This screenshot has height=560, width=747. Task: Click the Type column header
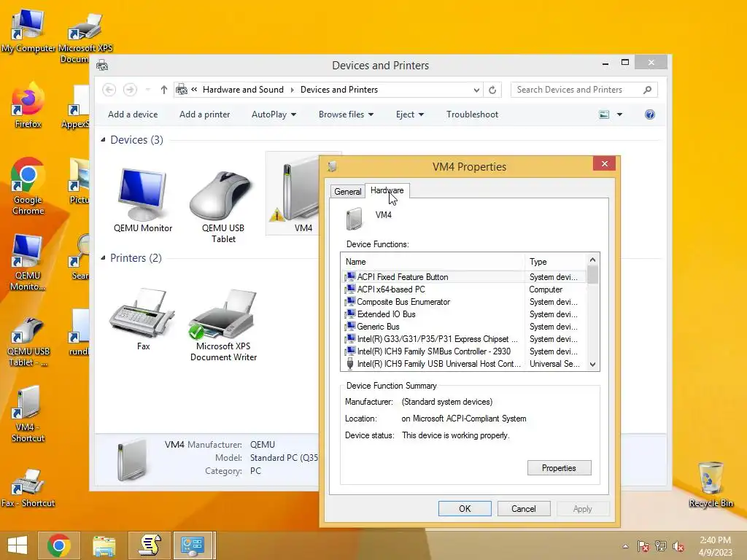pos(555,262)
